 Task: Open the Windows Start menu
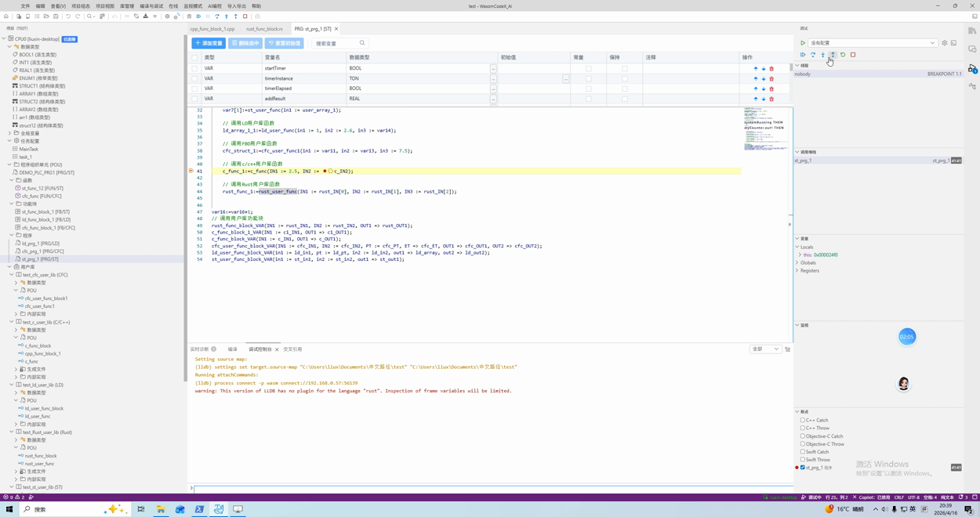[x=9, y=509]
